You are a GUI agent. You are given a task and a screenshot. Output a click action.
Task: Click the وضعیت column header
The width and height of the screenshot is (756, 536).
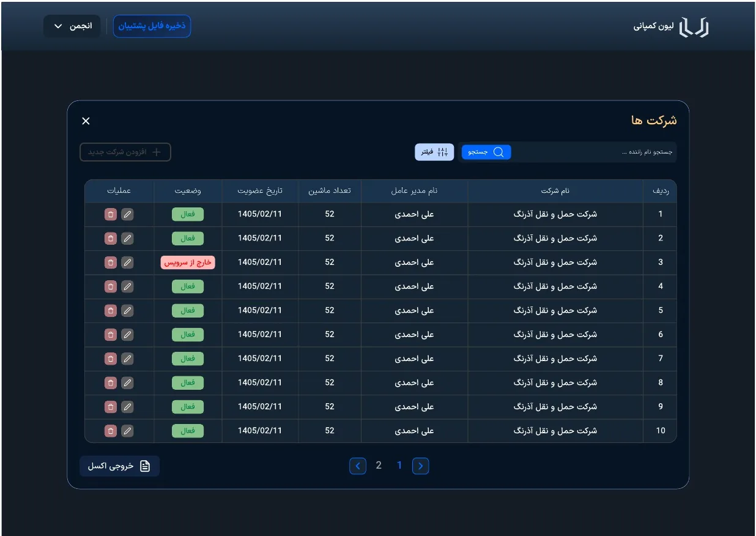click(x=188, y=191)
